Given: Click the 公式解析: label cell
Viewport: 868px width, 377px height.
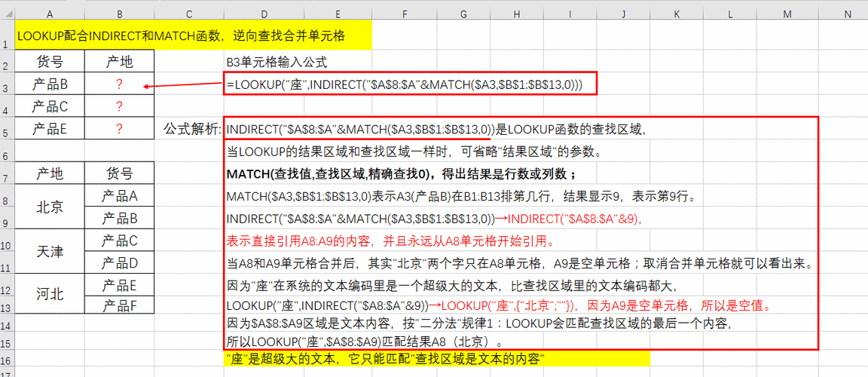Looking at the screenshot, I should coord(192,129).
